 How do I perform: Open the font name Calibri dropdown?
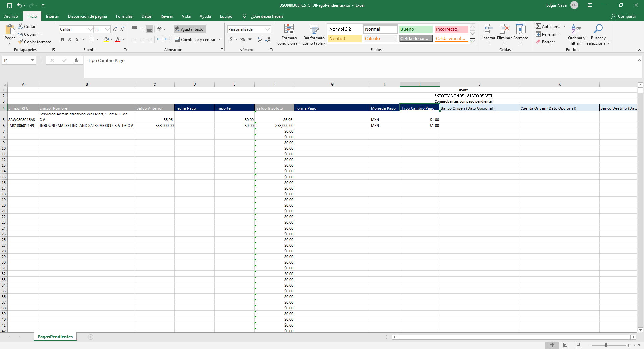[90, 29]
